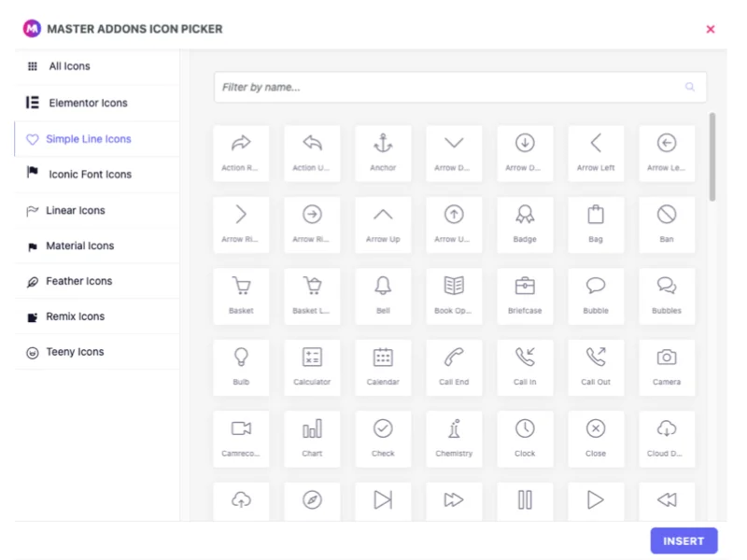Pick the Book Open icon
Viewport: 747px width, 560px height.
click(x=454, y=296)
